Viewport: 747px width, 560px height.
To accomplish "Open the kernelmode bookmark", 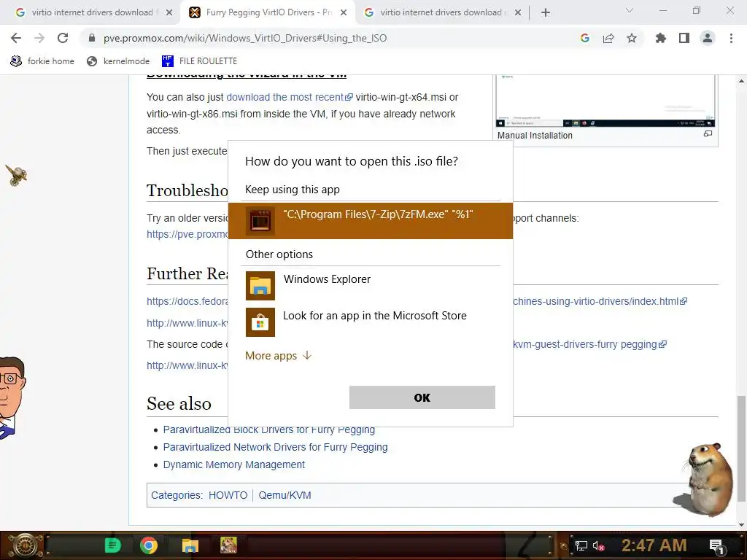I will click(x=118, y=61).
